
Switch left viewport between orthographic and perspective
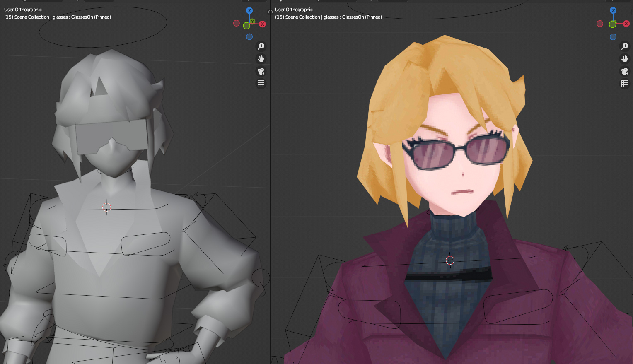coord(261,84)
